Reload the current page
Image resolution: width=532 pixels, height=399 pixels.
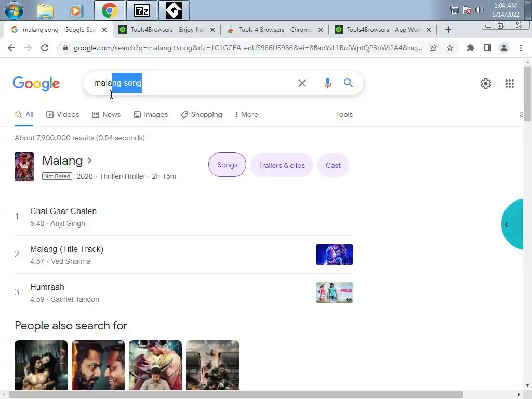click(45, 48)
